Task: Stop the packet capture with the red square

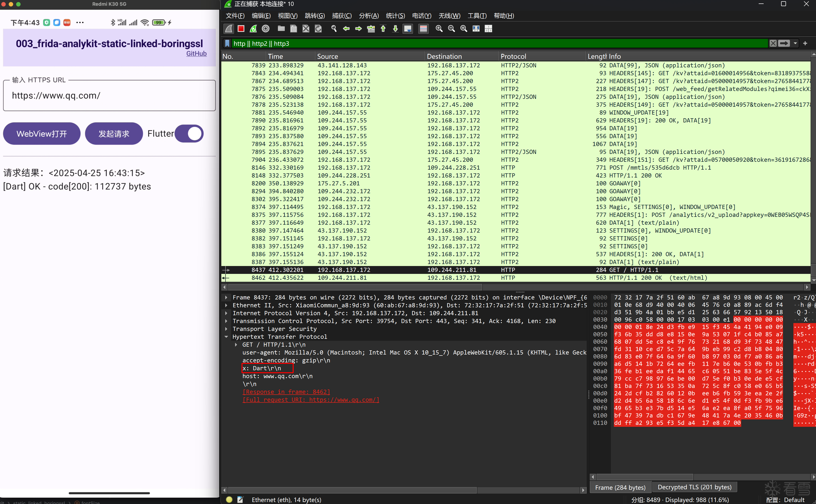Action: [x=241, y=29]
